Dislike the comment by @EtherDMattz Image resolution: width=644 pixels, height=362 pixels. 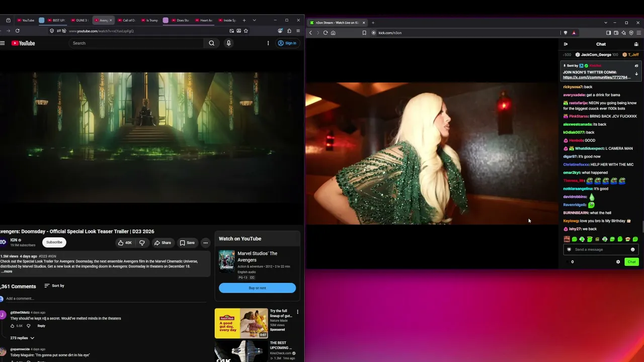(x=28, y=326)
